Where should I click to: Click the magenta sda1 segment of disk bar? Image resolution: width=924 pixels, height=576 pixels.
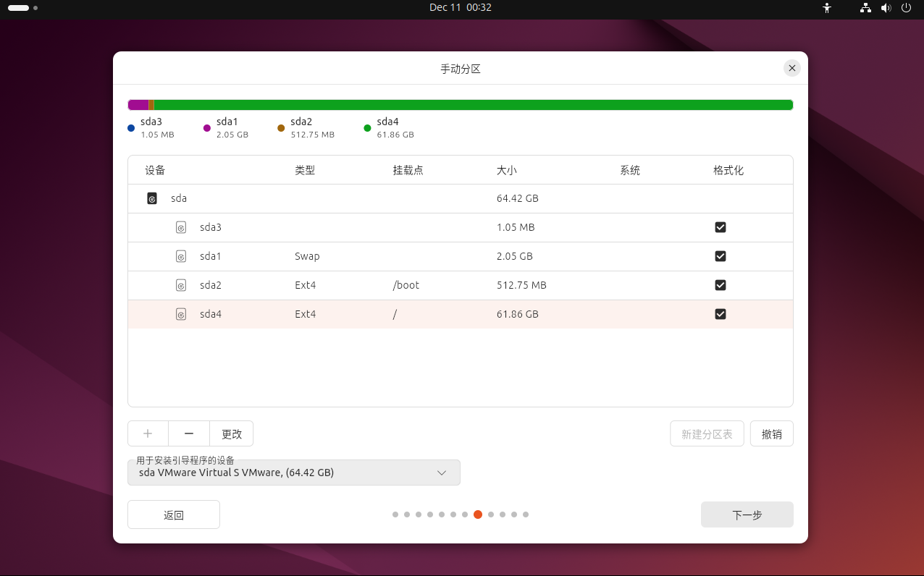point(138,105)
